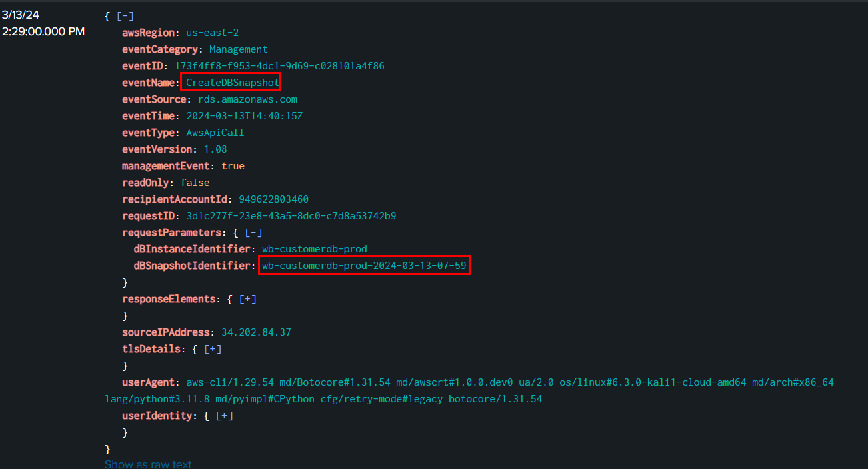Click the eventTime value 2024-03-13T14:40:15Z

245,116
